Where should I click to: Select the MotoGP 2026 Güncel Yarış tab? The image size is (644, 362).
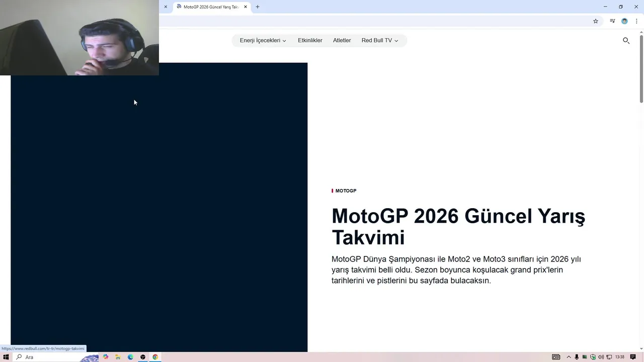click(x=211, y=7)
